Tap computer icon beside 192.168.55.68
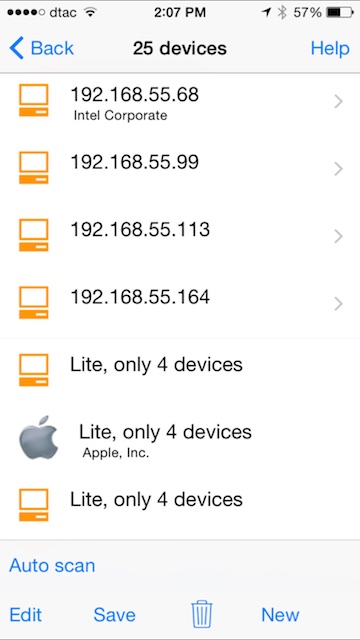The width and height of the screenshot is (360, 640). 33,100
